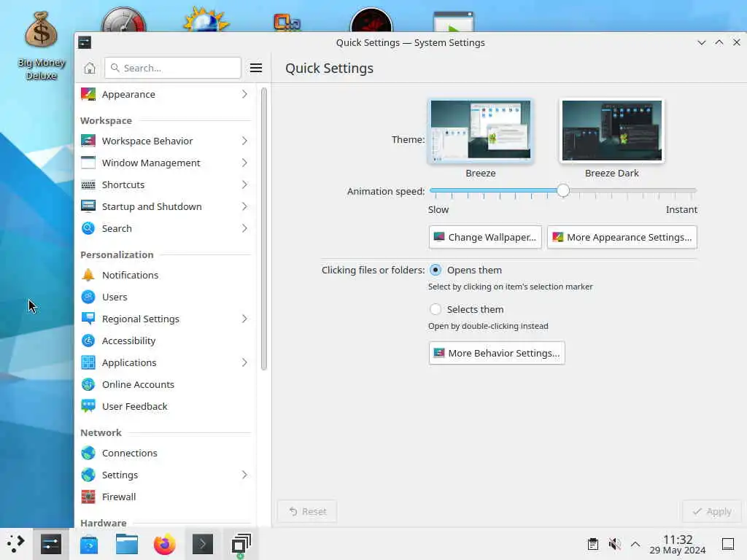The width and height of the screenshot is (747, 560).
Task: Click the Startup and Shutdown icon
Action: [88, 206]
